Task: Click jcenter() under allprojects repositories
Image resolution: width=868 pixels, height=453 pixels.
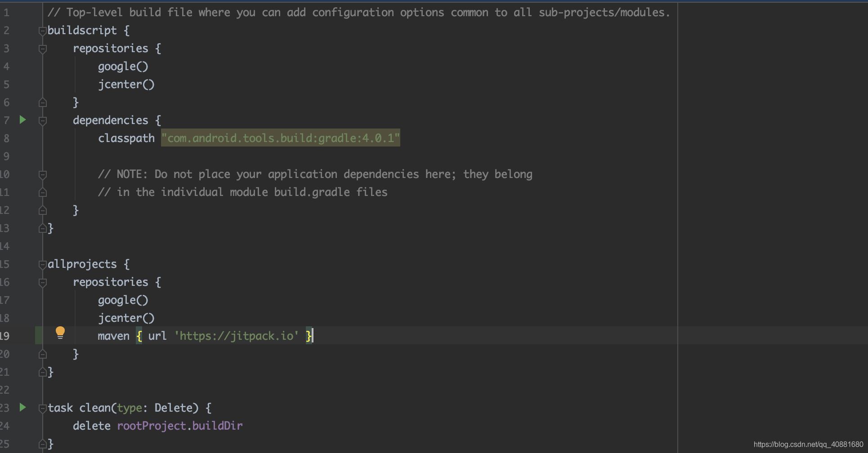Action: (x=126, y=318)
